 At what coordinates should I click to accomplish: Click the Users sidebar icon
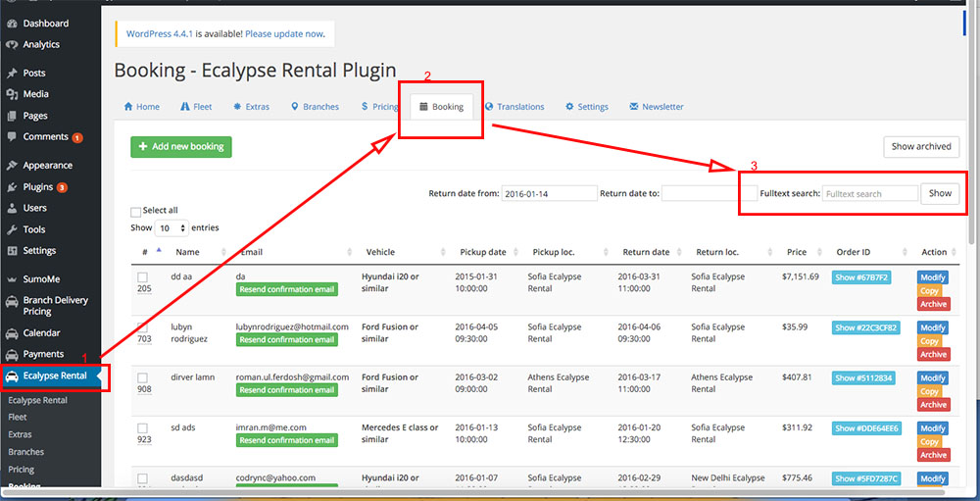tap(11, 208)
